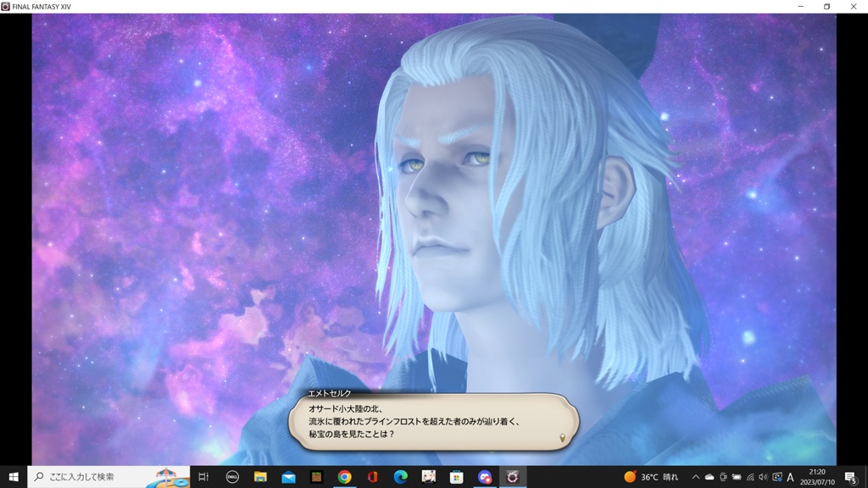Screen dimensions: 868x488
Task: Minimize the FINAL FANTASY XIV window
Action: pos(800,7)
